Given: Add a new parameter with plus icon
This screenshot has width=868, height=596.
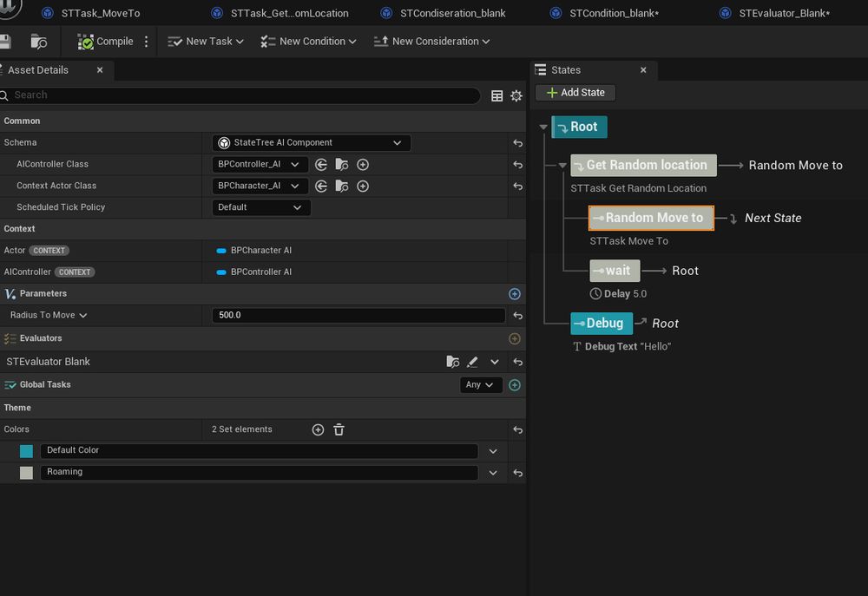Looking at the screenshot, I should coord(514,294).
